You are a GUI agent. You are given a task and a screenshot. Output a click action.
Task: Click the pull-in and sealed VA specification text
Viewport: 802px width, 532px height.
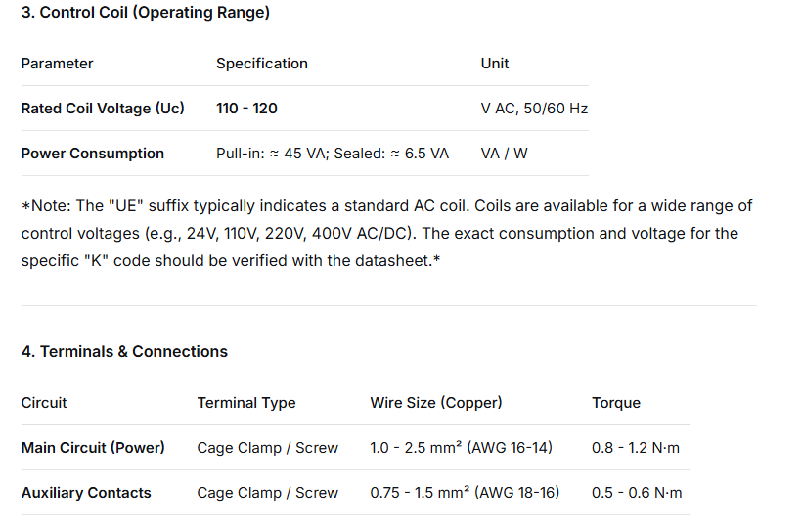point(333,154)
